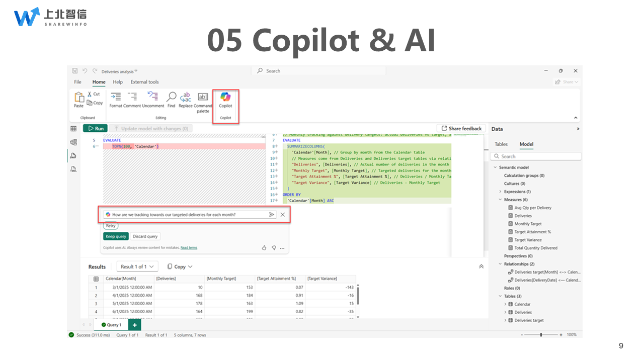Viewport: 644px width, 362px height.
Task: Click the Data pane Search field
Action: (536, 156)
